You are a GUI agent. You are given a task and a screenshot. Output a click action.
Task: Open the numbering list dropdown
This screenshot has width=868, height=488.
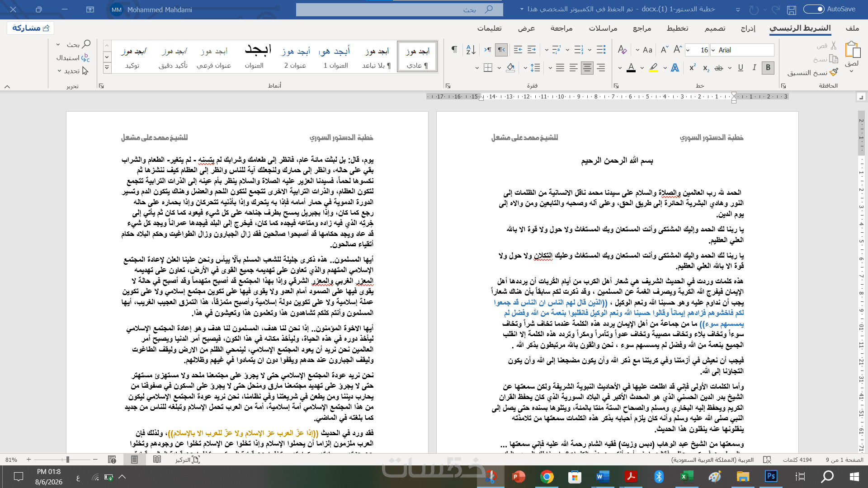(x=567, y=50)
